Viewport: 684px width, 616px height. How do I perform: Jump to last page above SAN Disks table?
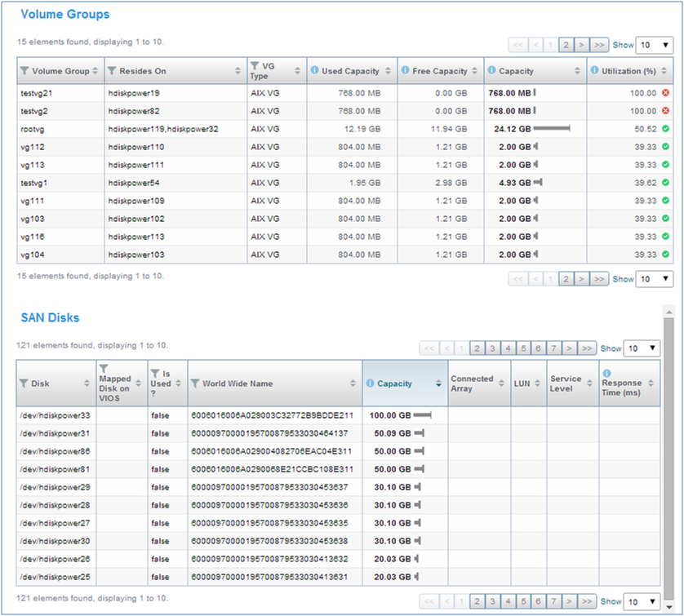(x=587, y=348)
